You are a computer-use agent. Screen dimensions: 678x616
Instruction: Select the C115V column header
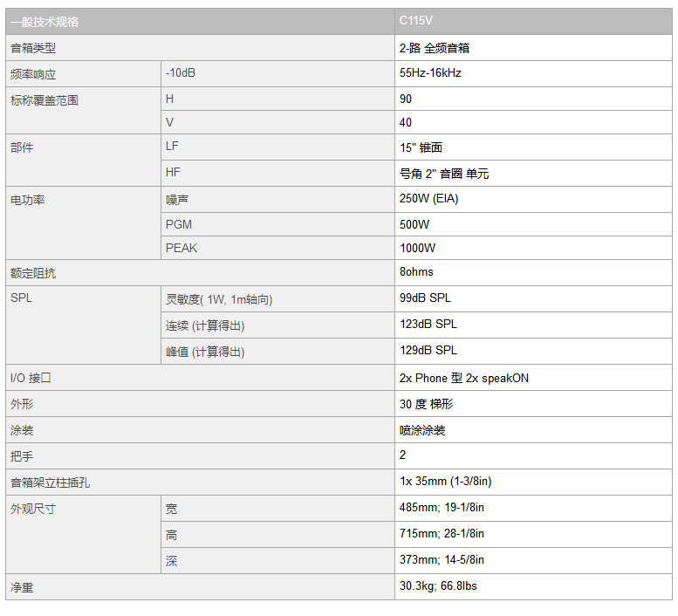533,21
